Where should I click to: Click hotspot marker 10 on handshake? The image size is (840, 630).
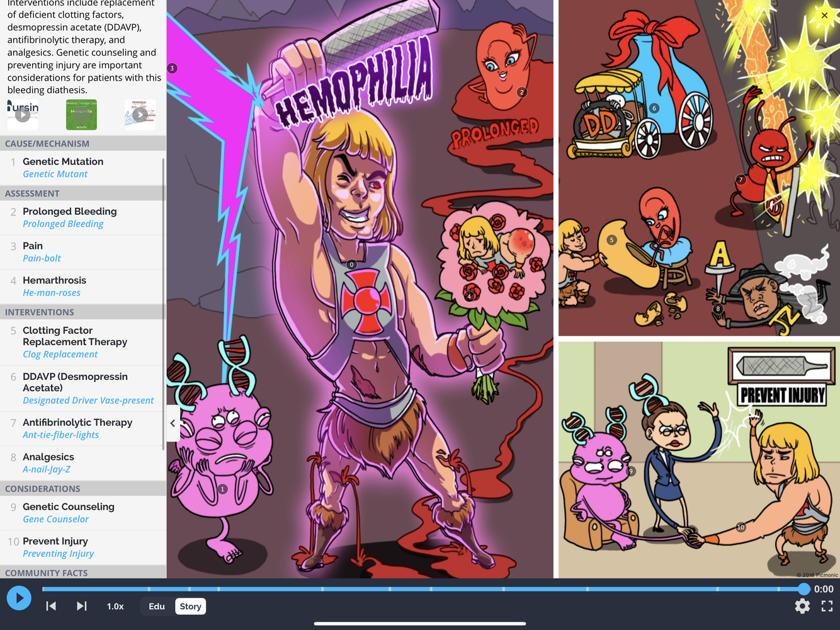click(741, 527)
